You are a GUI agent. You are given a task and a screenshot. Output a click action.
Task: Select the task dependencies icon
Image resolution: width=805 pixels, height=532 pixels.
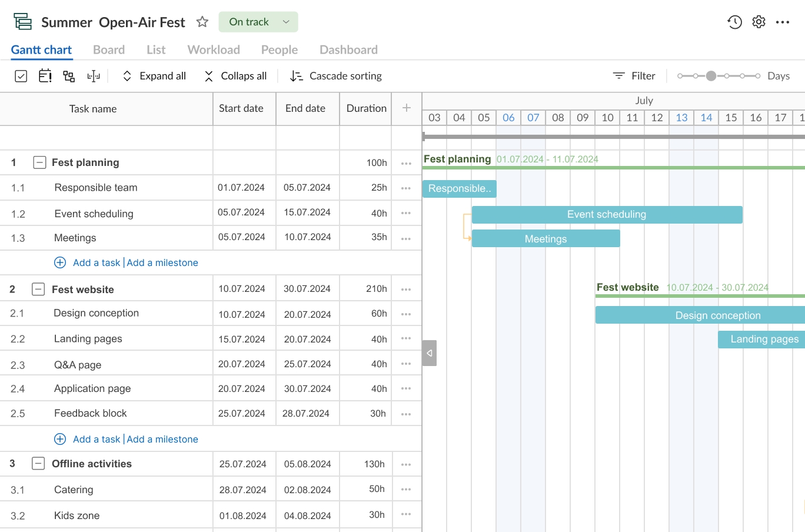pyautogui.click(x=69, y=76)
